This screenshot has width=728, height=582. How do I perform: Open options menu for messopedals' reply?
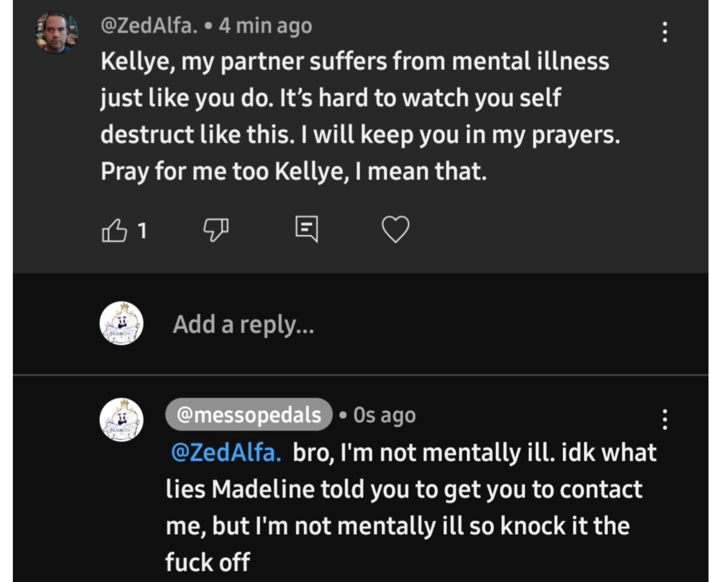[x=665, y=420]
